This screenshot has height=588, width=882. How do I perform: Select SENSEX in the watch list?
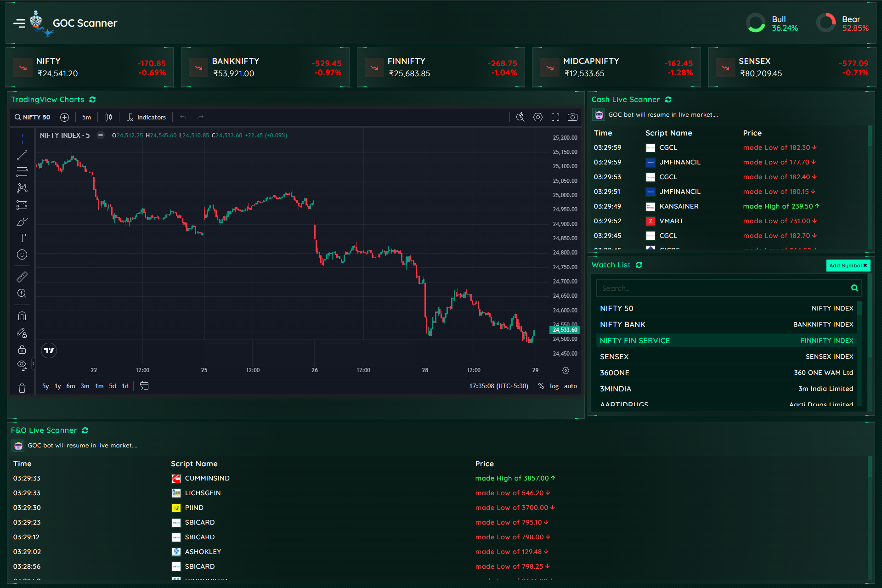tap(726, 356)
